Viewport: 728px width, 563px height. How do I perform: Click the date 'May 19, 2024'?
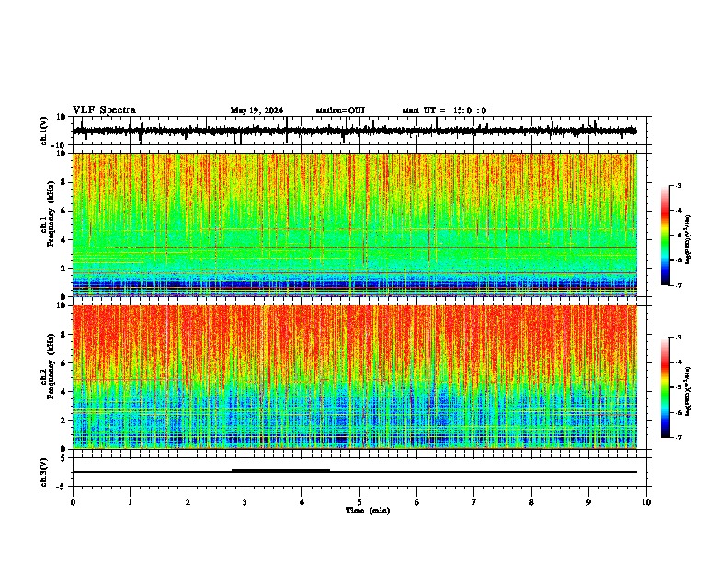tap(256, 110)
